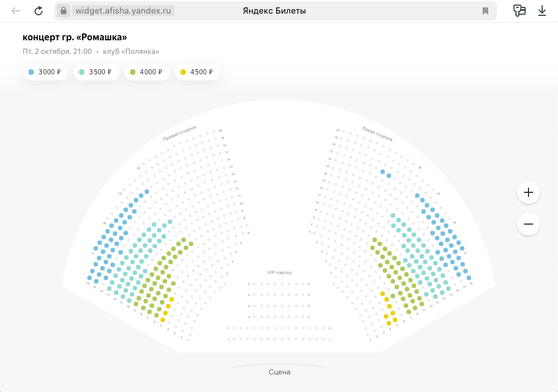Zoom out the seating map with minus
558x392 pixels.
[529, 224]
